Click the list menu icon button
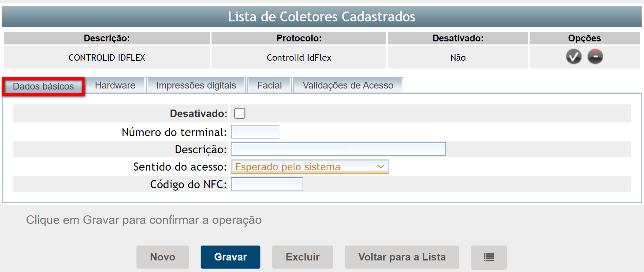This screenshot has height=272, width=644. coord(489,257)
